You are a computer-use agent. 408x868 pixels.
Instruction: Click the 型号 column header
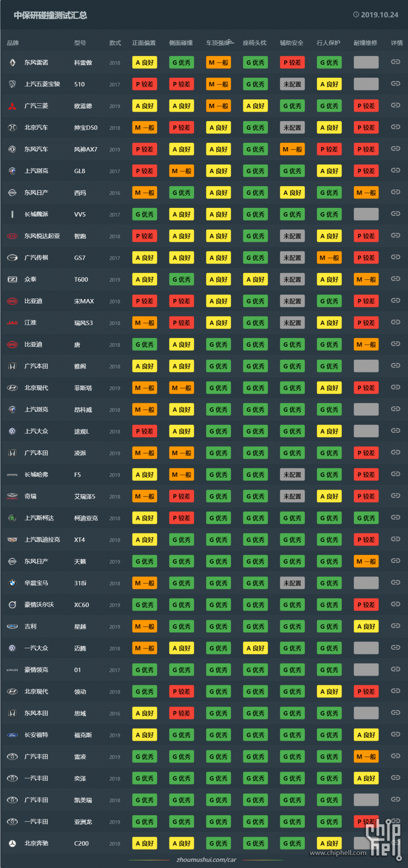click(80, 43)
